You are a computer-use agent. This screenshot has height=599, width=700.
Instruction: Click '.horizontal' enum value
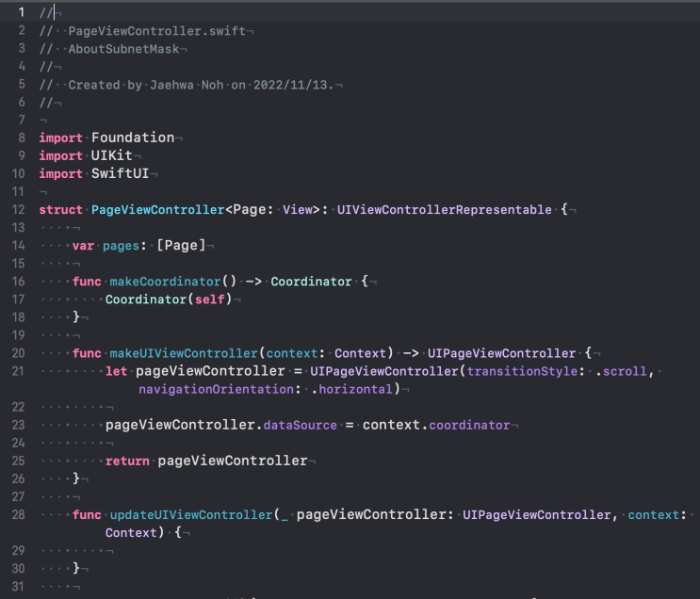pos(351,389)
